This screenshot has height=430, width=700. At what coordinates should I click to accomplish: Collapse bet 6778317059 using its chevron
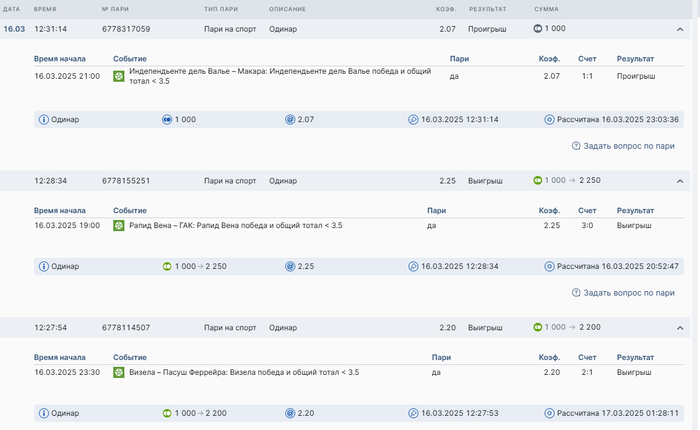click(x=680, y=29)
